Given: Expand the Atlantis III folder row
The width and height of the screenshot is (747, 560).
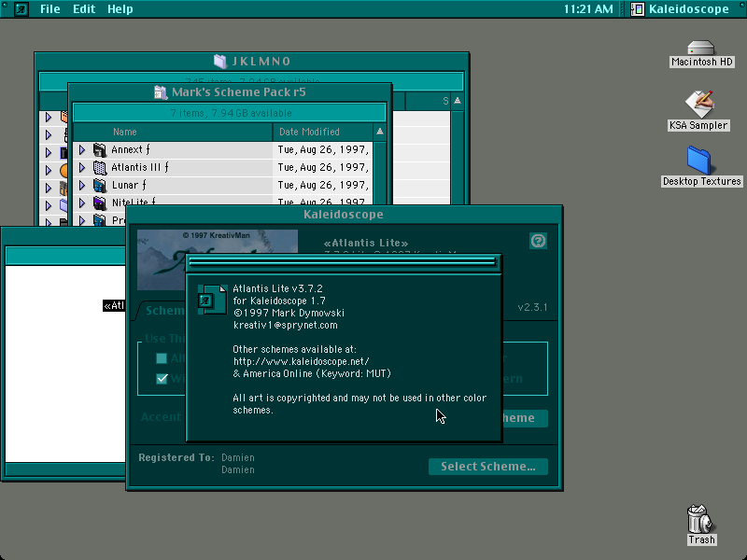Looking at the screenshot, I should click(x=82, y=168).
